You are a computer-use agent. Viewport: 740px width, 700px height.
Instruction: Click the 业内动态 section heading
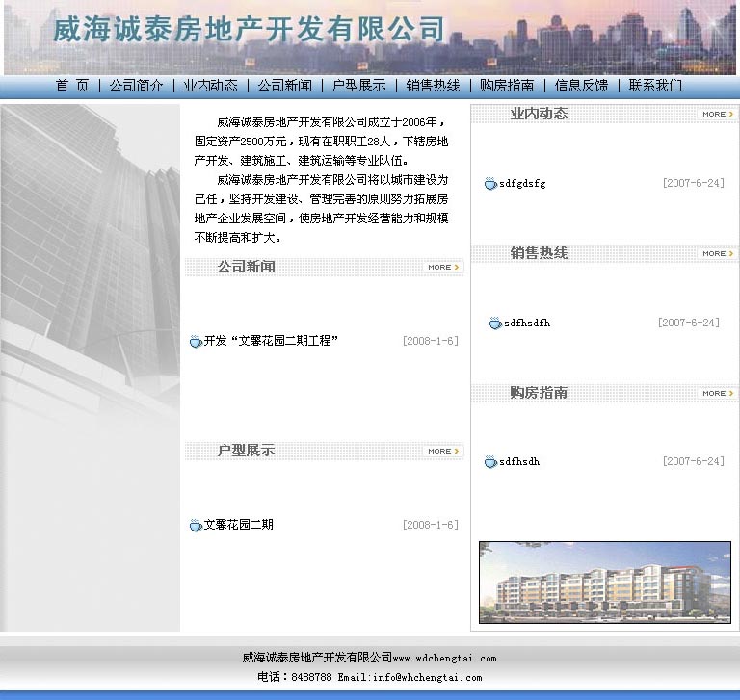pyautogui.click(x=539, y=114)
